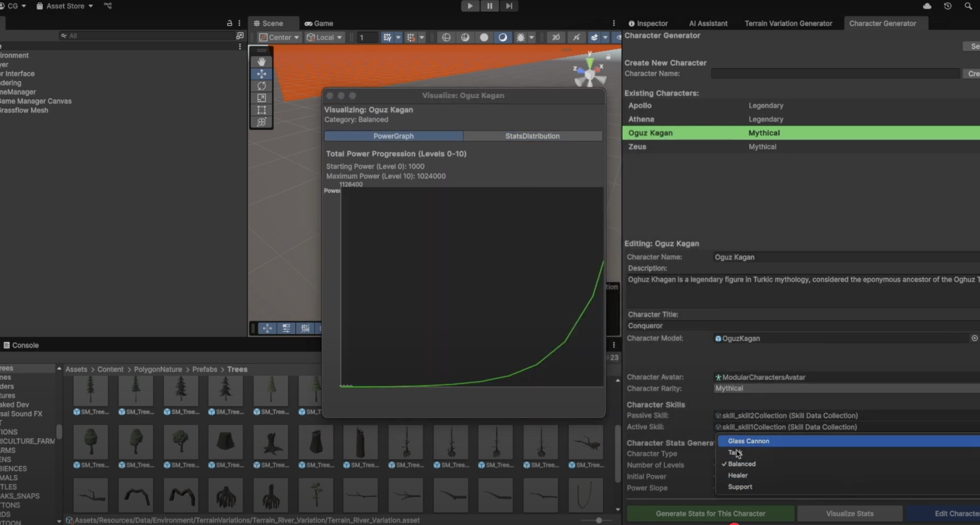This screenshot has width=980, height=525.
Task: Select Apollo in Existing Characters list
Action: tap(801, 105)
